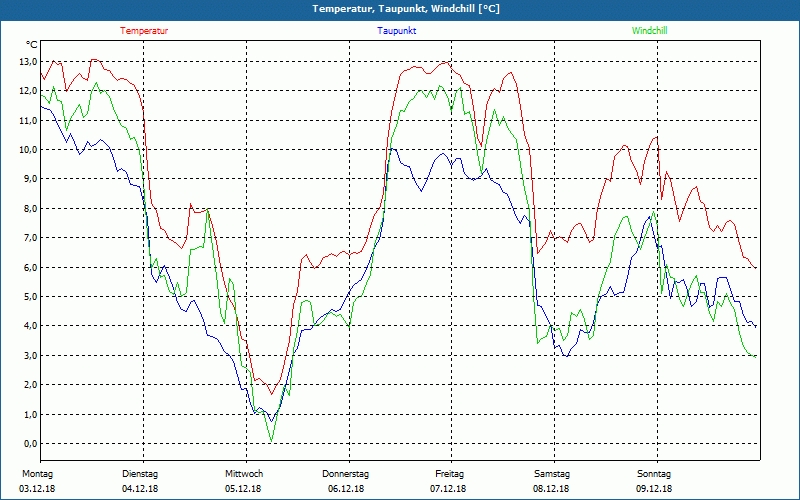The width and height of the screenshot is (800, 500).
Task: Click the red Temperatur legend label
Action: coord(144,31)
